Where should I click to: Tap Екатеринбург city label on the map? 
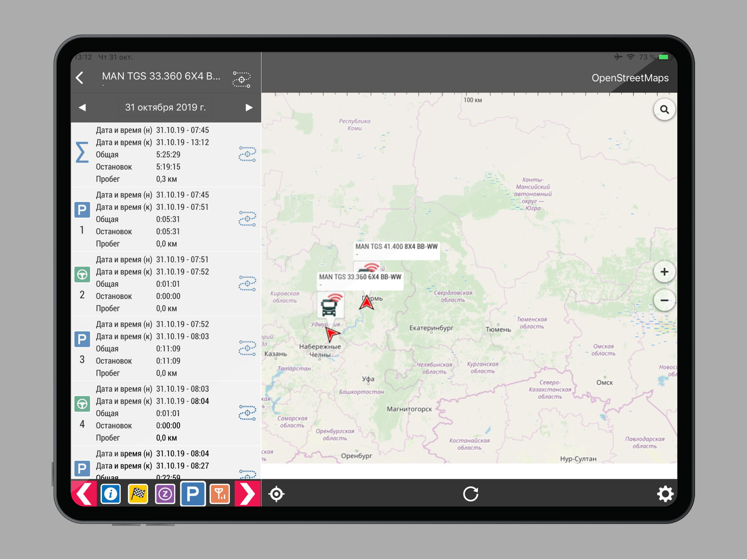[431, 328]
